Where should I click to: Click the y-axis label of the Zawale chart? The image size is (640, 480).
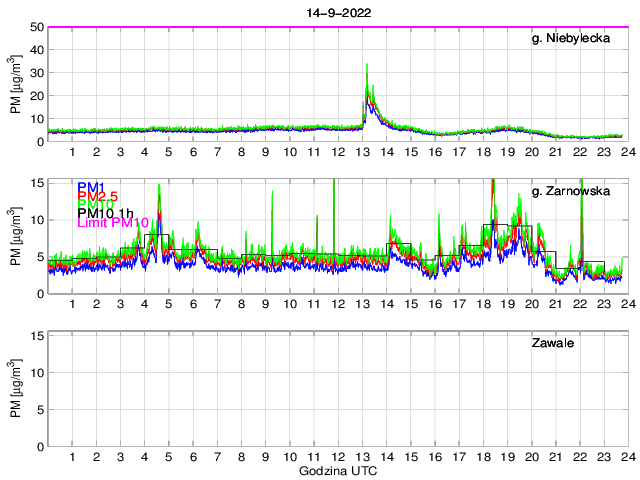pyautogui.click(x=17, y=389)
